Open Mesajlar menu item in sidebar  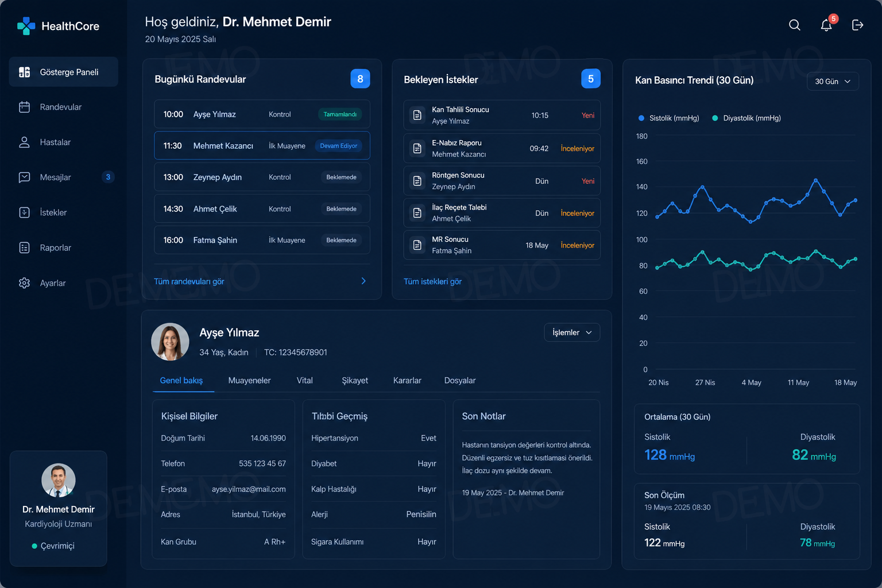64,177
